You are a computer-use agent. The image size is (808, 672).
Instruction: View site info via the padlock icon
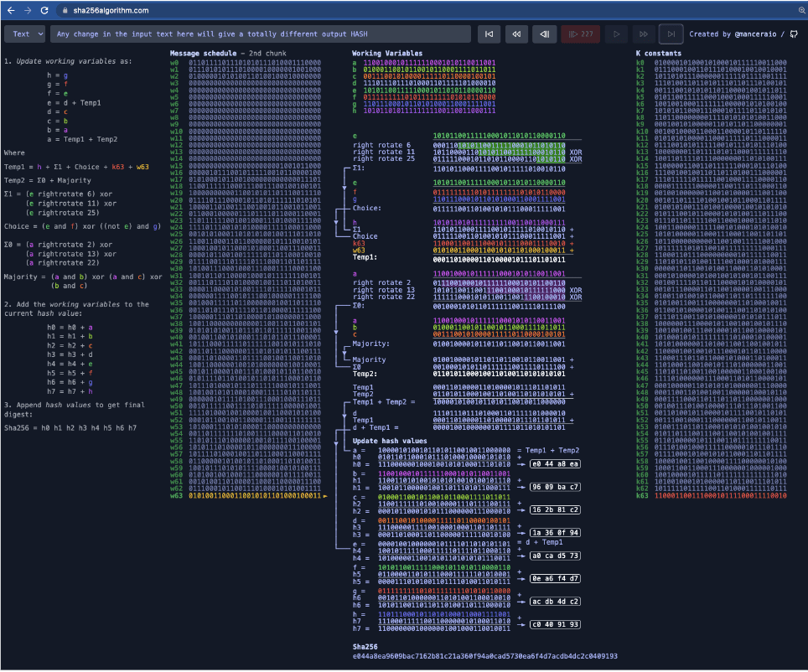(x=65, y=10)
